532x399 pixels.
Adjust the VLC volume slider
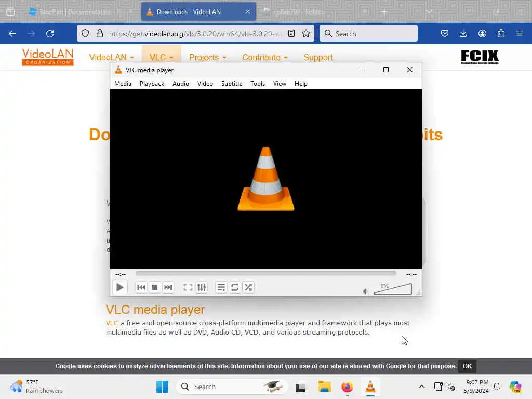393,289
